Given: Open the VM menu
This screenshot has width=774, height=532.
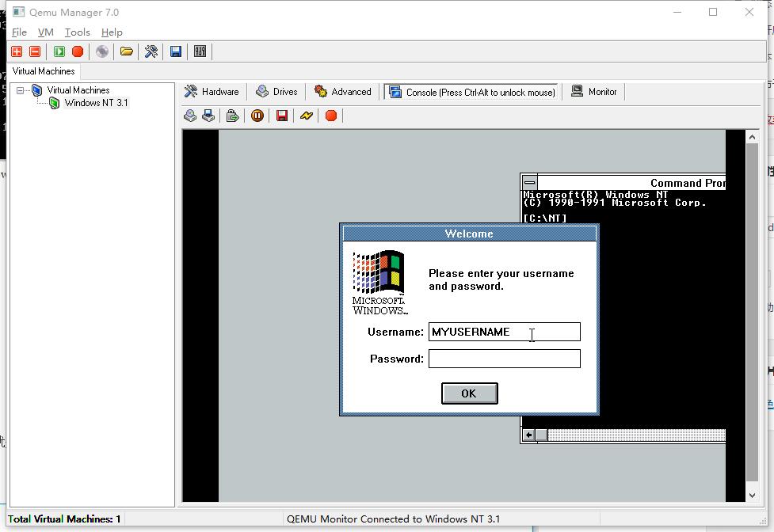Looking at the screenshot, I should [45, 32].
